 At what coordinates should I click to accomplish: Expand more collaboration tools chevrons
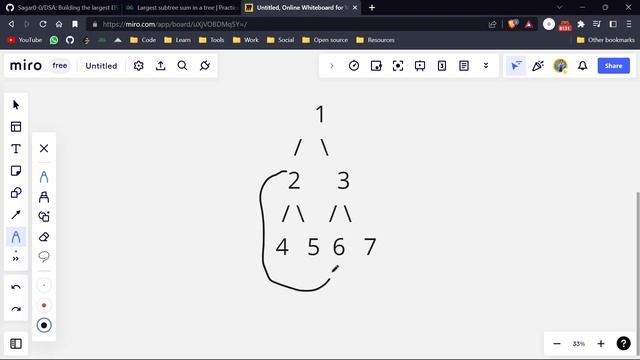click(x=486, y=66)
